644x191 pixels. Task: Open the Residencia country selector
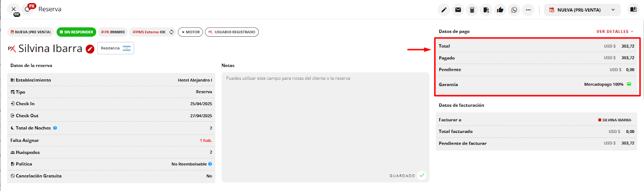[116, 48]
